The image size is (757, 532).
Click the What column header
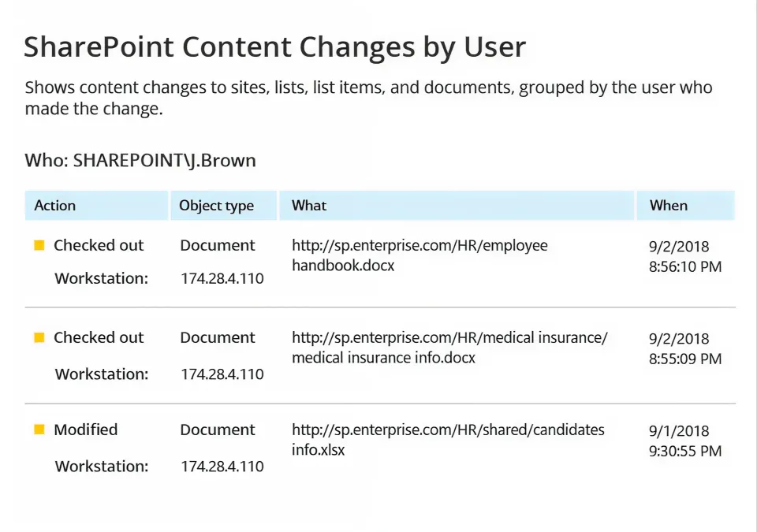click(309, 206)
